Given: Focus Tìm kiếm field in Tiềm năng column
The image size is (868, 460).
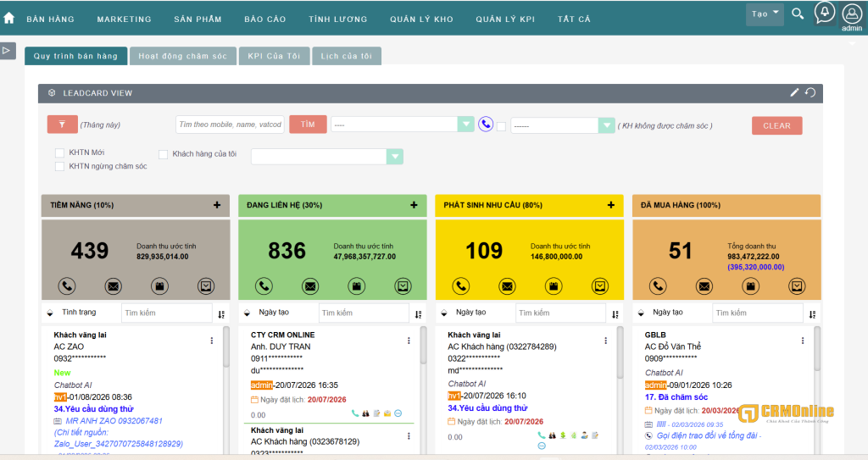Looking at the screenshot, I should click(167, 313).
